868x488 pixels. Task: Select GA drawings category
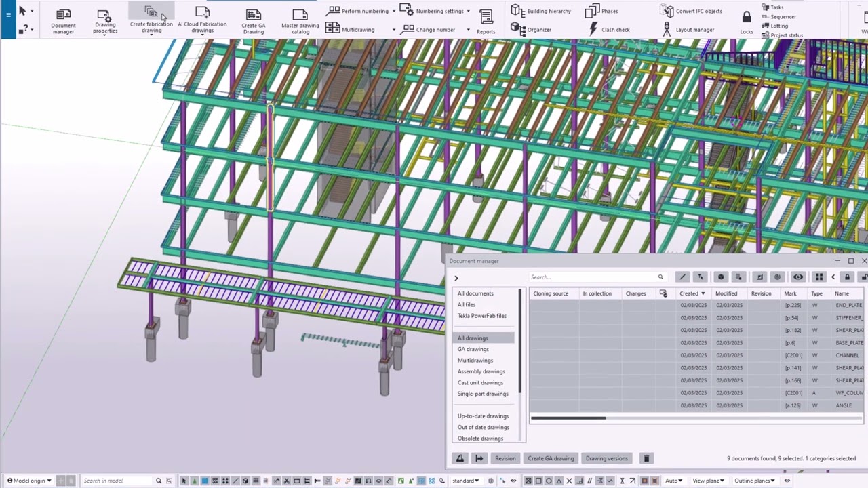click(473, 349)
